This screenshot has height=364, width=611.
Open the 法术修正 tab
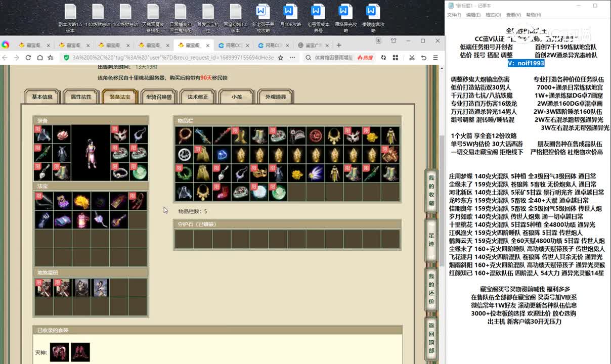click(x=198, y=97)
